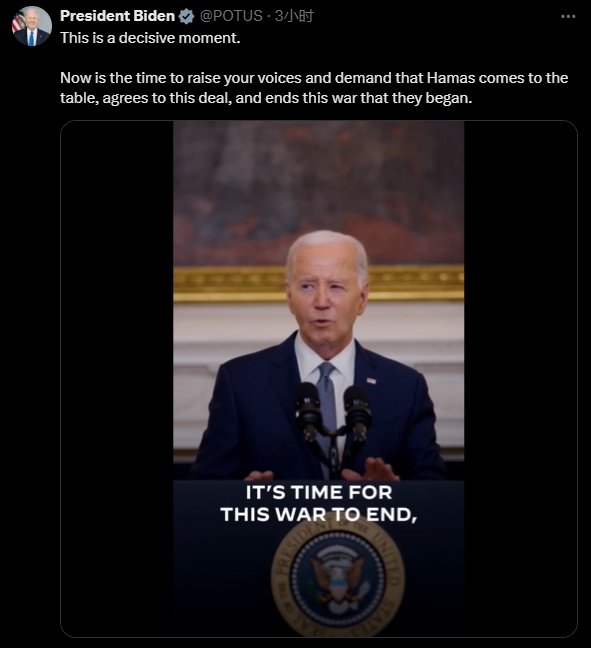Open the @POTUS handle link

231,16
